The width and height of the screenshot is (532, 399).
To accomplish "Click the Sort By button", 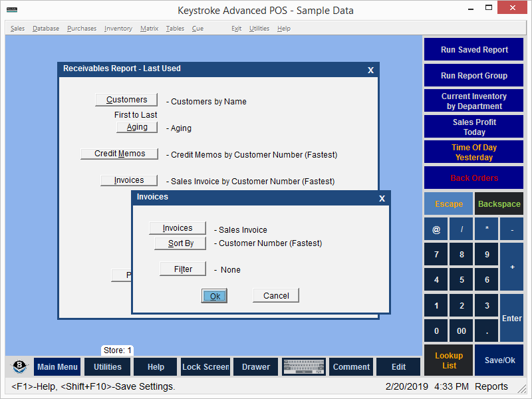I will (x=180, y=243).
